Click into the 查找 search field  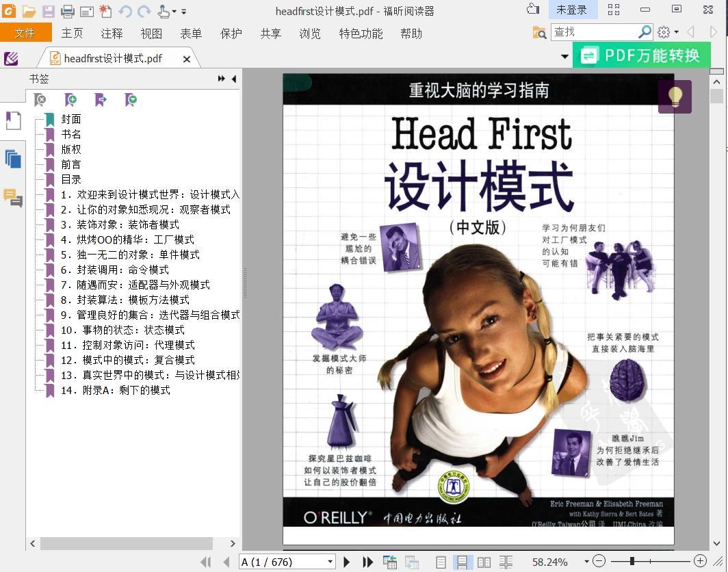point(595,31)
